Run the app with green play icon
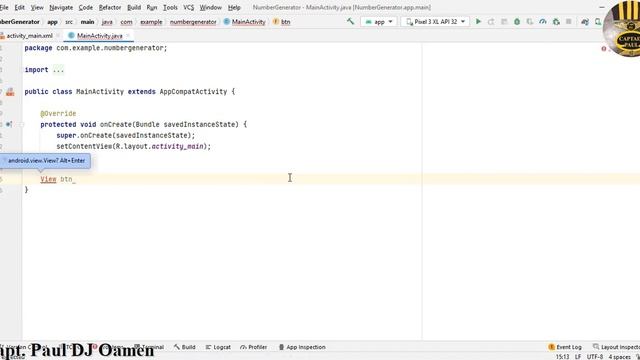Screen dimensions: 640x360 (478, 22)
